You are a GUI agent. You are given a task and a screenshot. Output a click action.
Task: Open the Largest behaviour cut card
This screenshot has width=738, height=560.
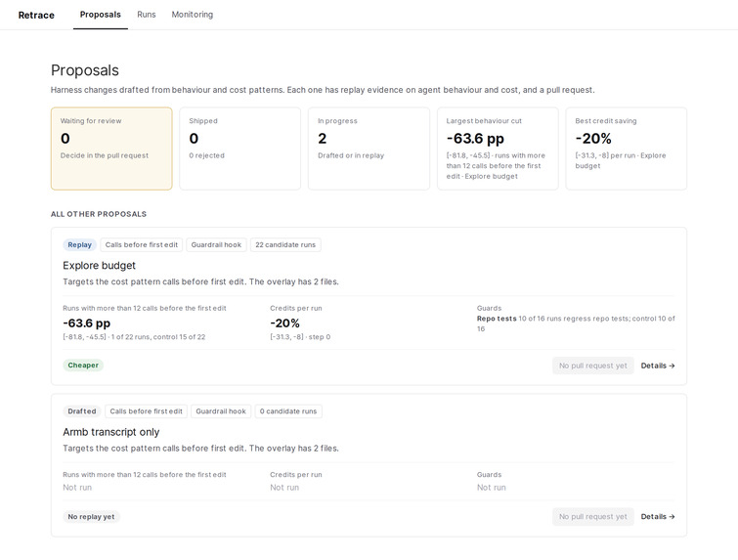click(498, 149)
